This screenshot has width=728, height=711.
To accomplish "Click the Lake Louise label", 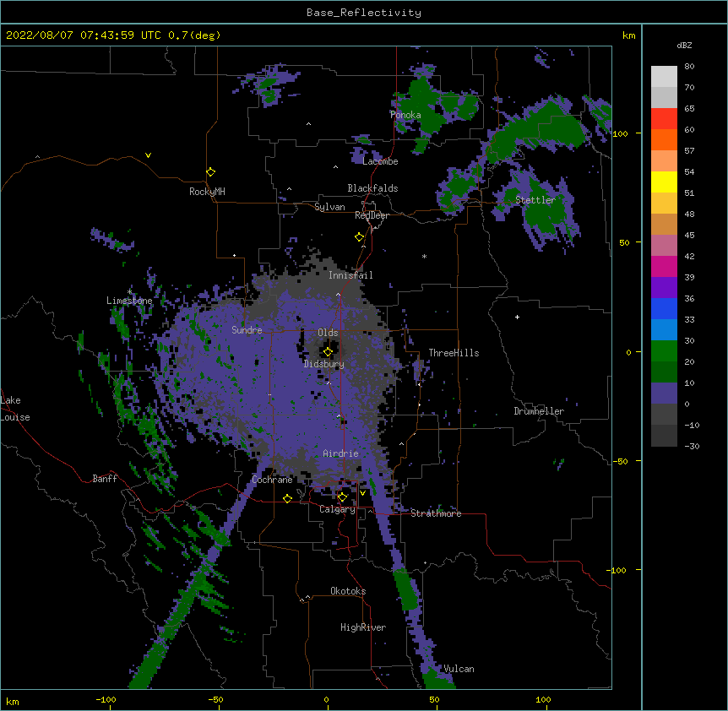I will (x=15, y=409).
